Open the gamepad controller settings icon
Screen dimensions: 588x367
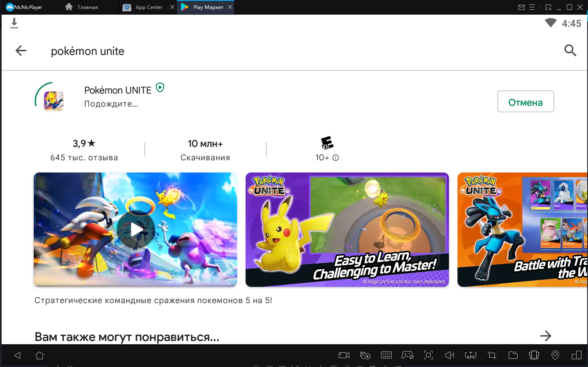point(407,355)
